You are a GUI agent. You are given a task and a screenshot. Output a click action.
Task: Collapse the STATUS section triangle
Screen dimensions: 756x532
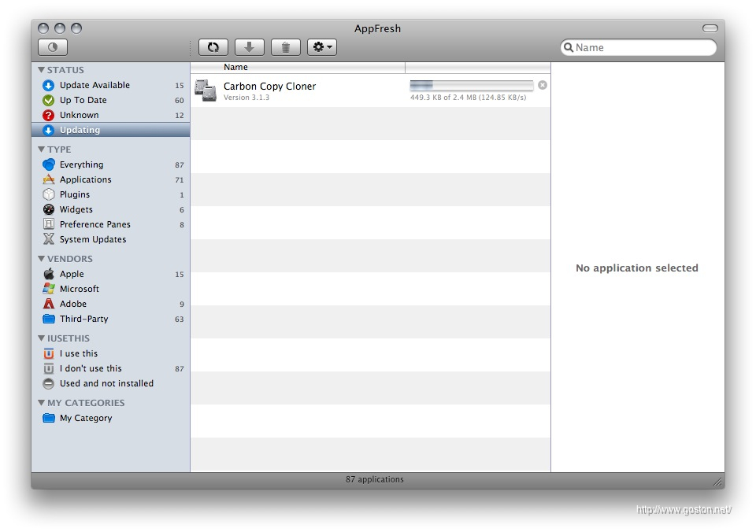coord(41,70)
